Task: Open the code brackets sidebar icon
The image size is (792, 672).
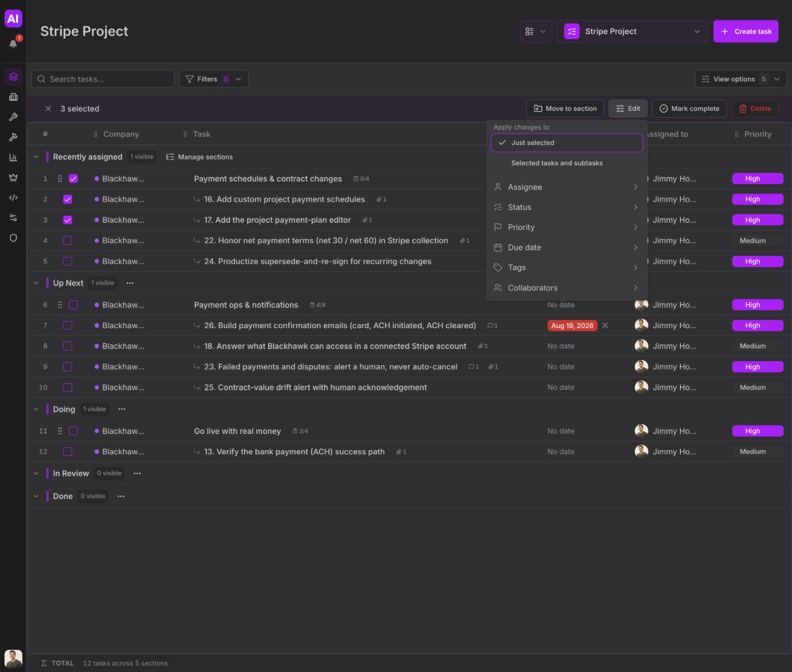Action: (13, 198)
